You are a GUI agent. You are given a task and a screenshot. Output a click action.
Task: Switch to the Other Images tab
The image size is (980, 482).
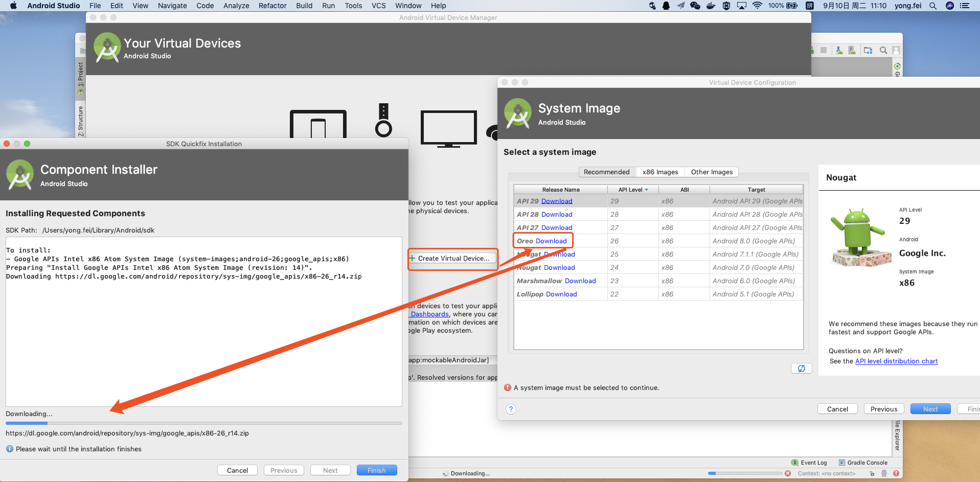pyautogui.click(x=712, y=172)
